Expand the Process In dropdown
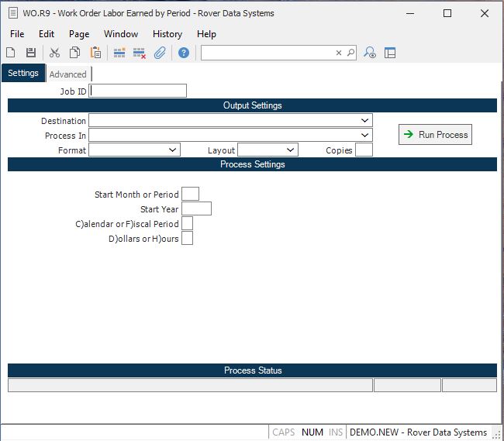Viewport: 504px width, 441px height. click(364, 136)
